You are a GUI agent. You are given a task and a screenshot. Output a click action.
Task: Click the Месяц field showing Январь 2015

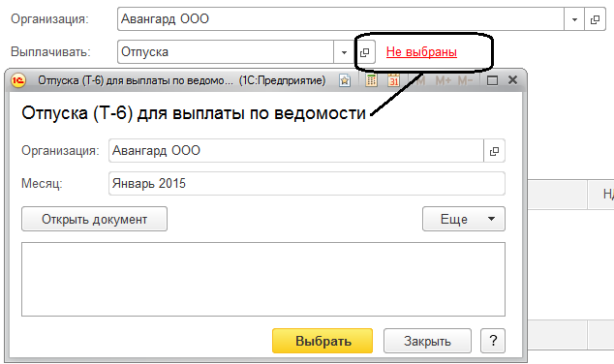[307, 184]
